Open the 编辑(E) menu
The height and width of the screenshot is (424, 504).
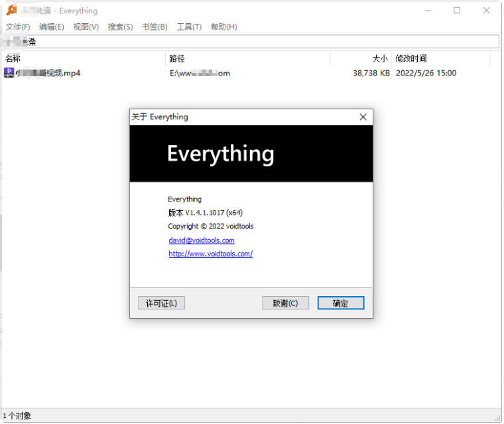point(52,27)
